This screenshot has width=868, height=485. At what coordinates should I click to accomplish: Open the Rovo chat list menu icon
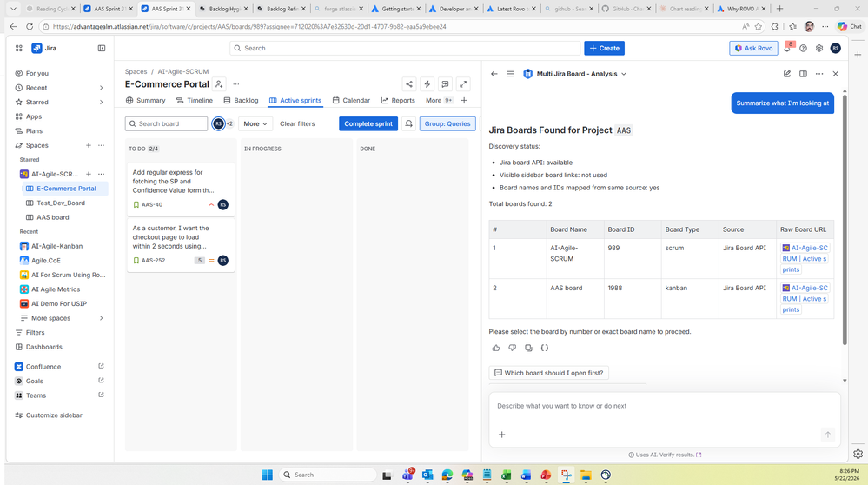(510, 74)
